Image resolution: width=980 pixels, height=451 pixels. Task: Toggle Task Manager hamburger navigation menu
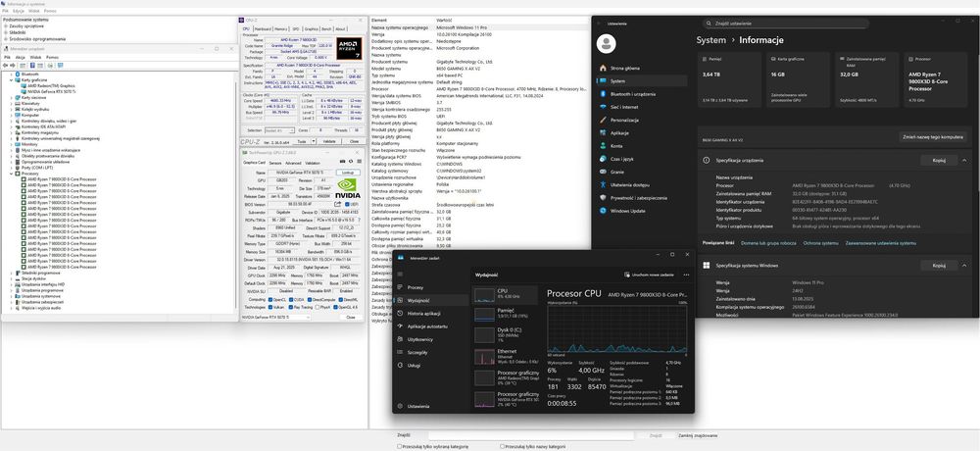400,274
